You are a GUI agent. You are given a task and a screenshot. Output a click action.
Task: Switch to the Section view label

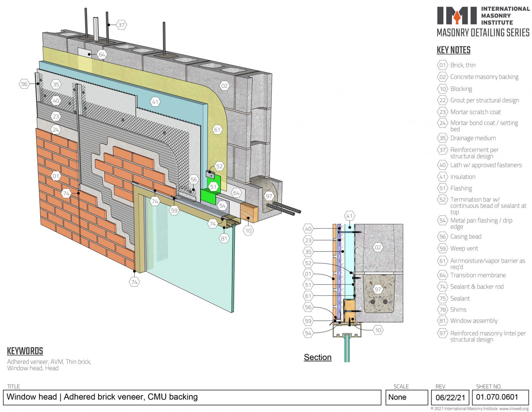[x=317, y=357]
